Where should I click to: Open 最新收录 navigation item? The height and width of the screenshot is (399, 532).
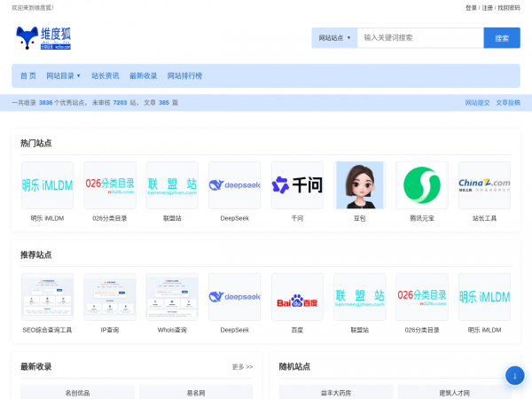(143, 75)
